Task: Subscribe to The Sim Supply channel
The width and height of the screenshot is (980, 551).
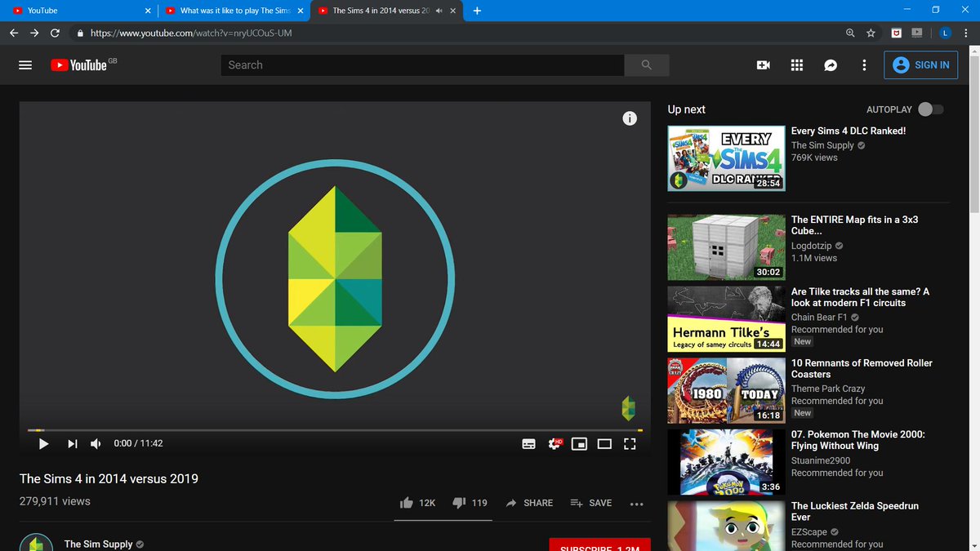Action: click(599, 544)
